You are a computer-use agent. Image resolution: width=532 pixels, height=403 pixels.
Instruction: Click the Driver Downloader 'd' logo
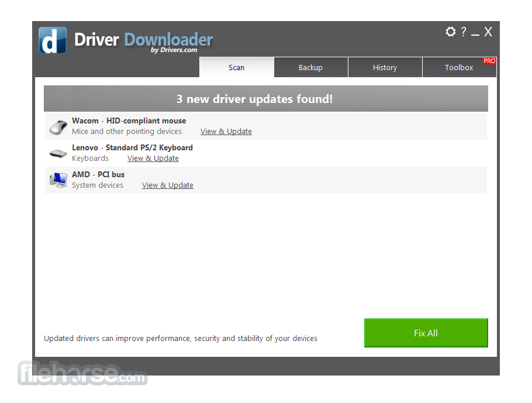click(x=53, y=40)
